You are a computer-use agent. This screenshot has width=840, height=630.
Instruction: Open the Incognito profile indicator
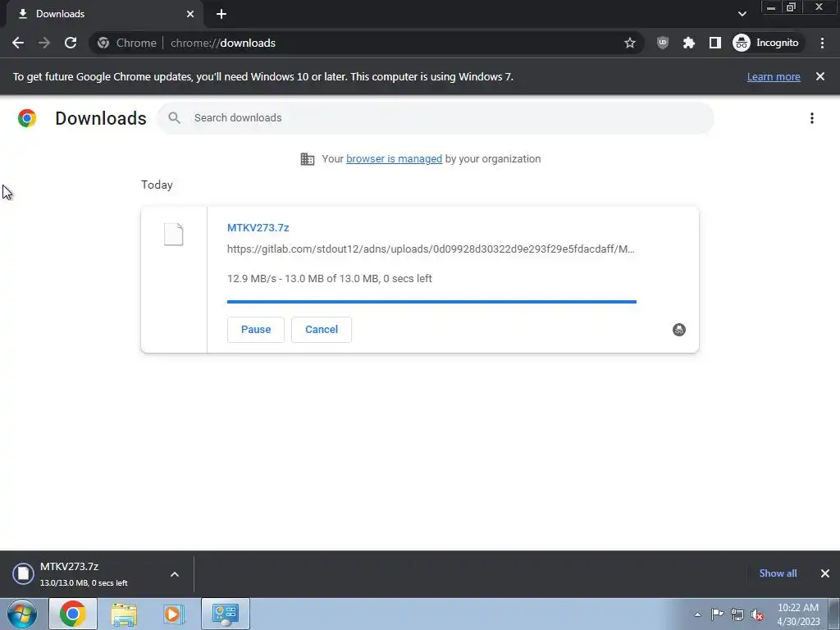766,43
